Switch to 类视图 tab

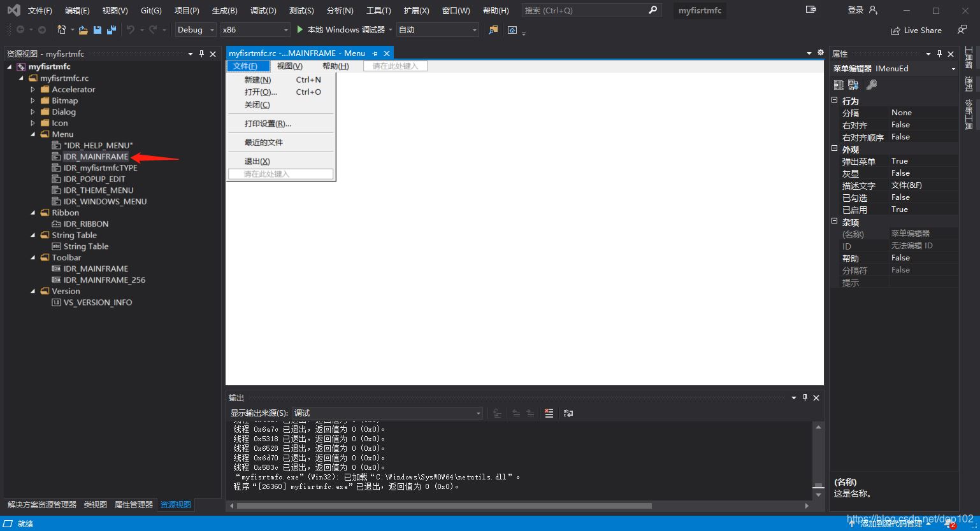(96, 504)
